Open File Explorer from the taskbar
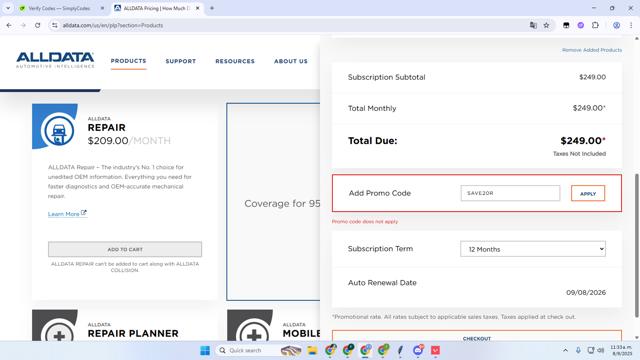This screenshot has height=360, width=640. [312, 350]
